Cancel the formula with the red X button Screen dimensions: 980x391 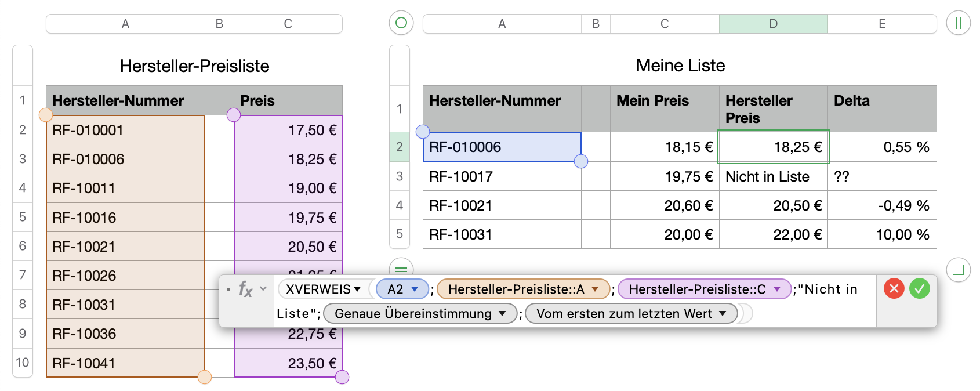894,288
